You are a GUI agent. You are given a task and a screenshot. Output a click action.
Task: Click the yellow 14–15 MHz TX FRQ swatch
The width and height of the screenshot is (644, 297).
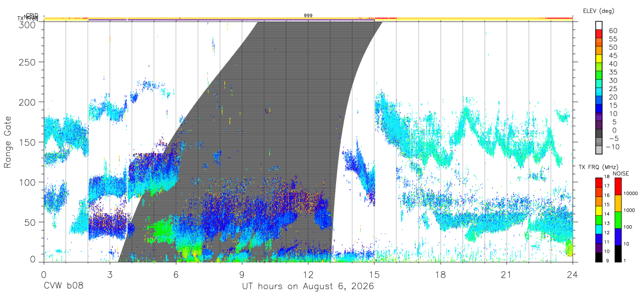pyautogui.click(x=598, y=210)
